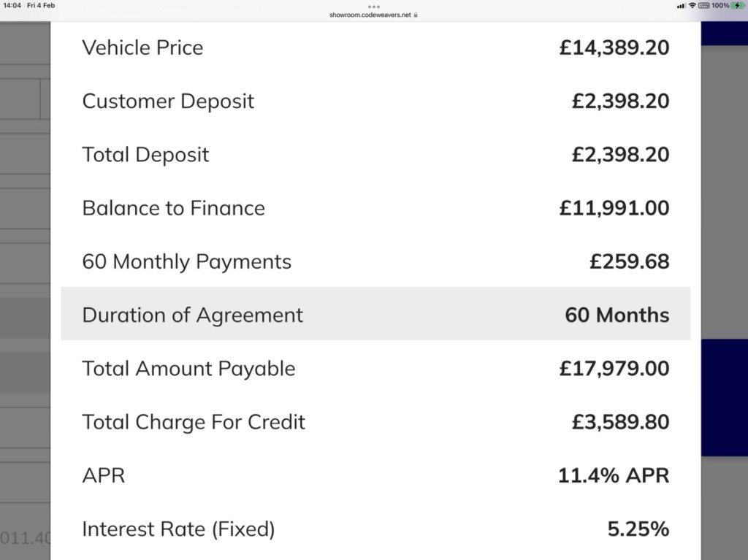Tap the Wi-Fi status icon
Viewport: 748px width, 560px height.
pos(692,6)
